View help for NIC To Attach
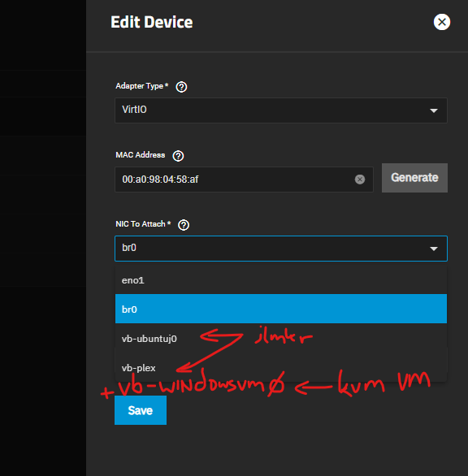 [x=184, y=225]
